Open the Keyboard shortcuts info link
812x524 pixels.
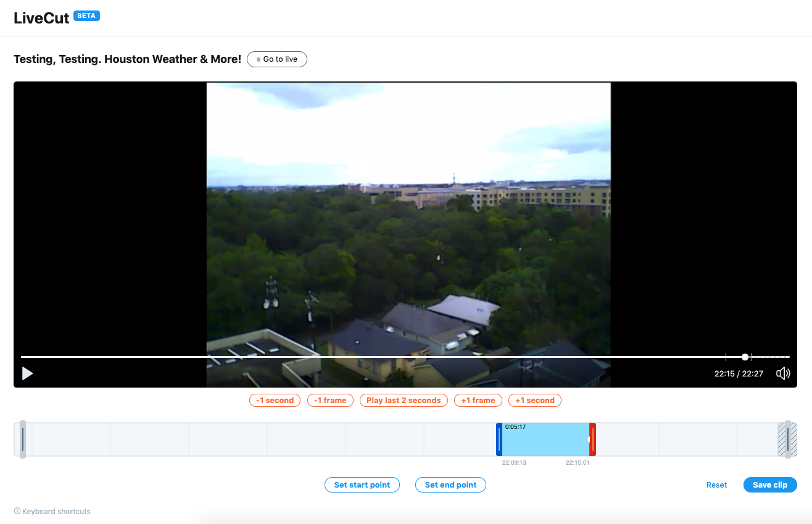(52, 512)
